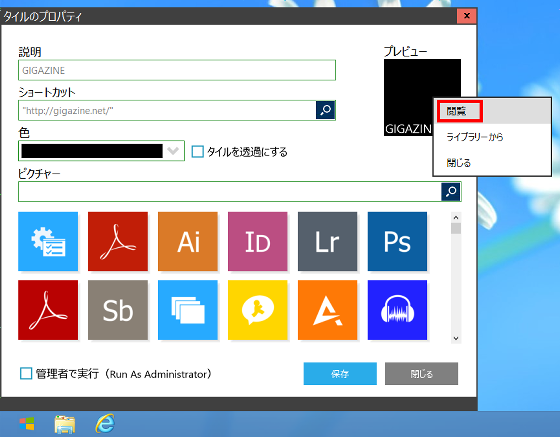
Task: Select the Photoshop Ps tile icon
Action: (397, 241)
